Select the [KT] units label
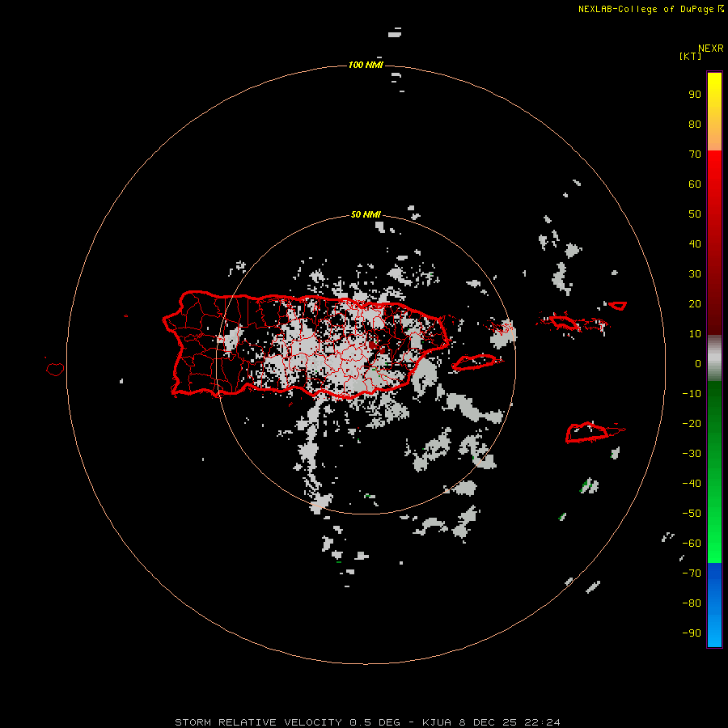This screenshot has height=728, width=728. tap(690, 56)
